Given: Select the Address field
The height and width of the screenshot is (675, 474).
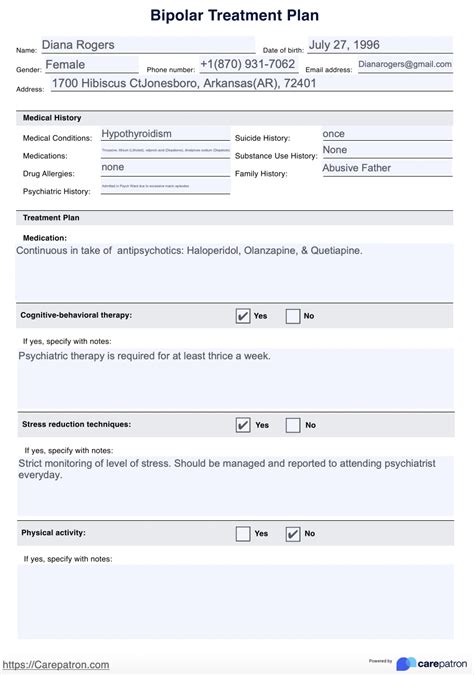Looking at the screenshot, I should pyautogui.click(x=251, y=84).
